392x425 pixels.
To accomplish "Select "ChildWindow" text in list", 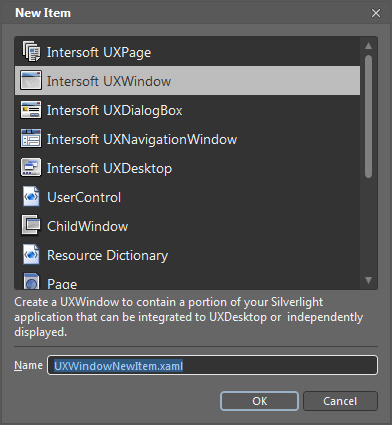I will tap(88, 226).
